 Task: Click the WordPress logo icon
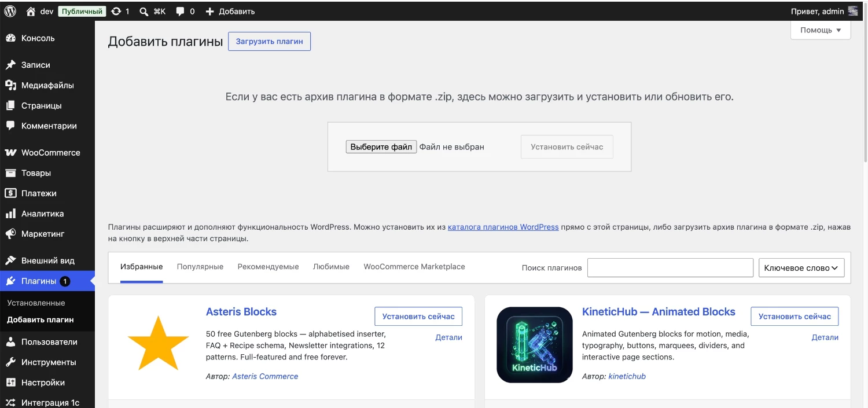point(10,11)
